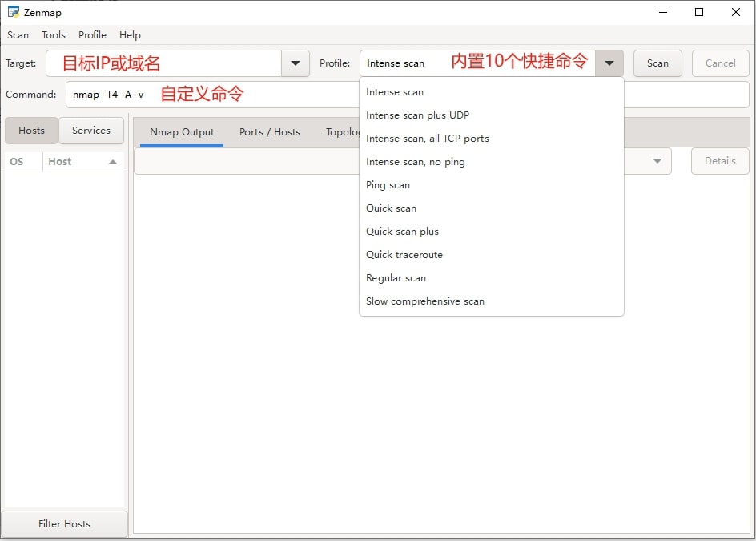Choose Intense scan plus UDP profile
The image size is (756, 541).
pos(492,115)
